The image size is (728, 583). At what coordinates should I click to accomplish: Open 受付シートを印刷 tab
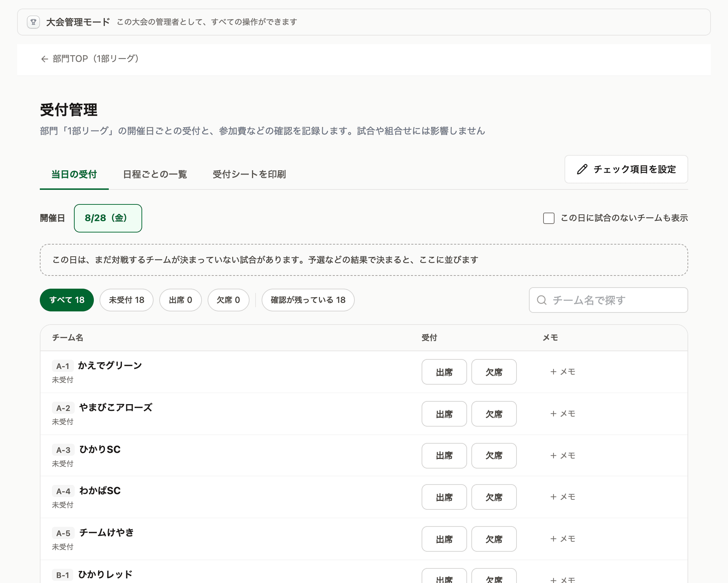pos(249,174)
